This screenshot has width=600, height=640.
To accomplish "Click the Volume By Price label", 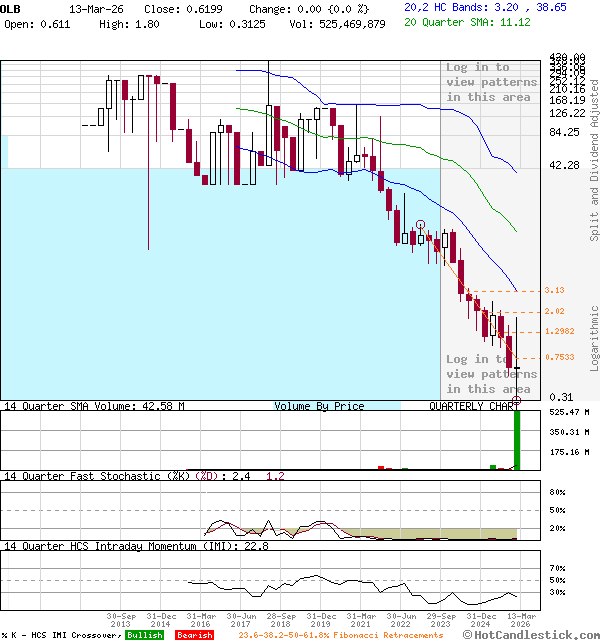I will pyautogui.click(x=319, y=407).
